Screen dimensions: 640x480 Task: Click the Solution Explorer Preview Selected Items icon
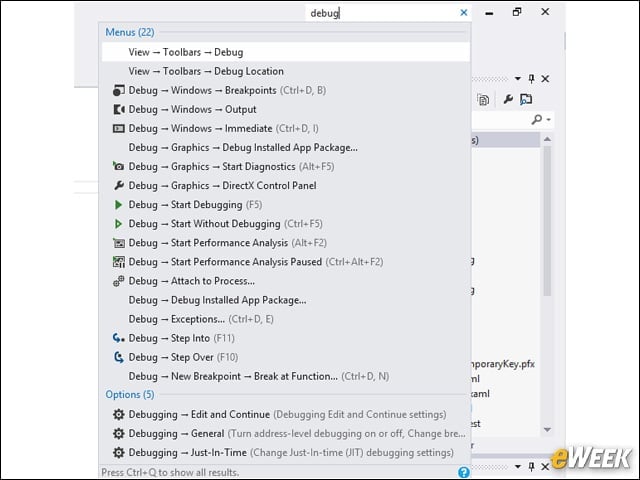(526, 99)
